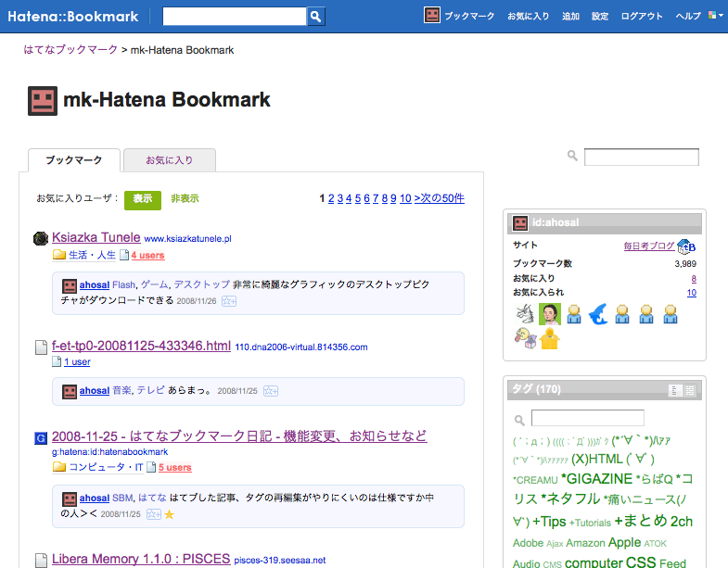Click the yellow raincoat follower avatar
728x568 pixels.
[549, 338]
